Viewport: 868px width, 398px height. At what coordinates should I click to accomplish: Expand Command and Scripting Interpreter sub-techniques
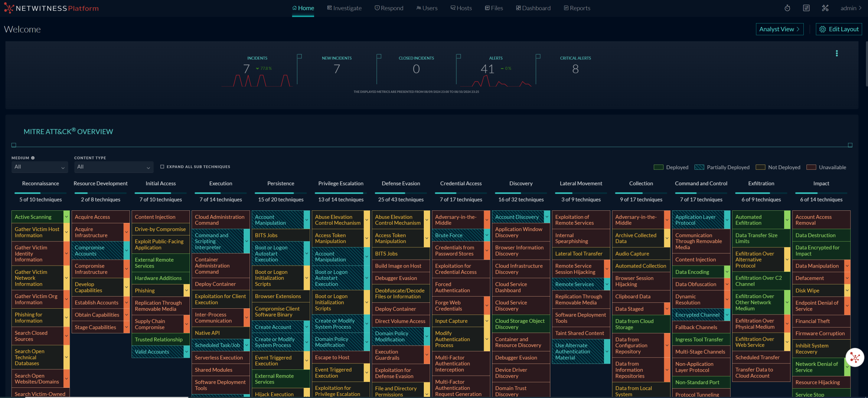[x=247, y=241]
